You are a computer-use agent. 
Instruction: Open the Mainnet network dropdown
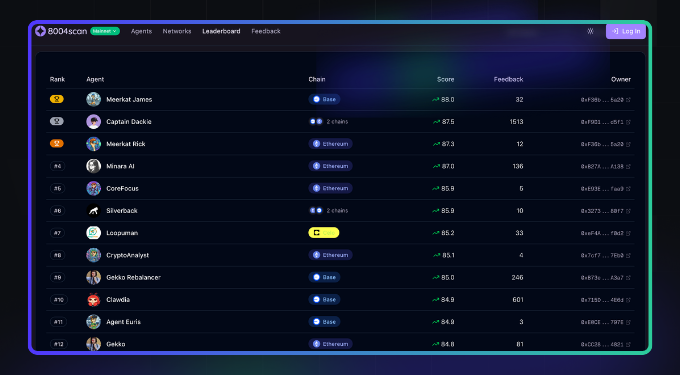point(105,31)
